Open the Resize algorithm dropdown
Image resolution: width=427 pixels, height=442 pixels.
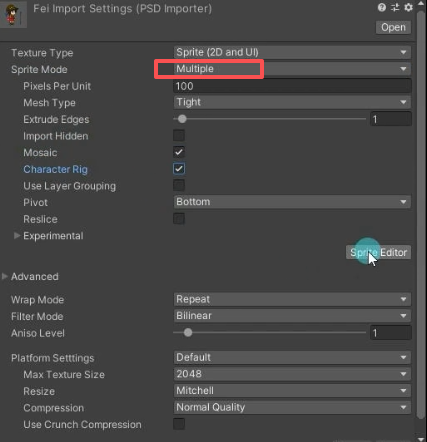coord(292,391)
